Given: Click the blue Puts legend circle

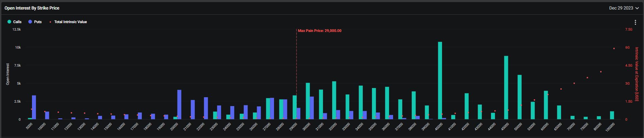Looking at the screenshot, I should 30,22.
